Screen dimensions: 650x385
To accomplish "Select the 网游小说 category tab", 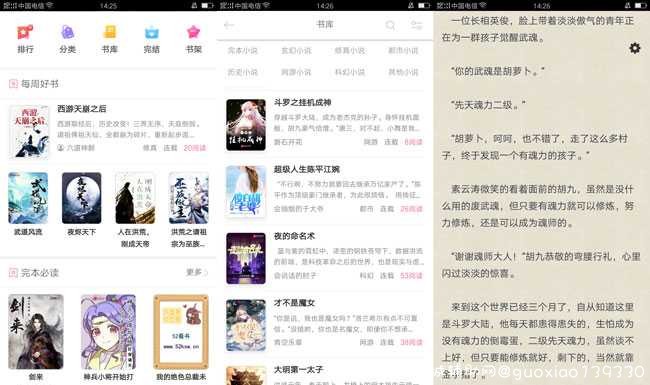I will point(296,72).
